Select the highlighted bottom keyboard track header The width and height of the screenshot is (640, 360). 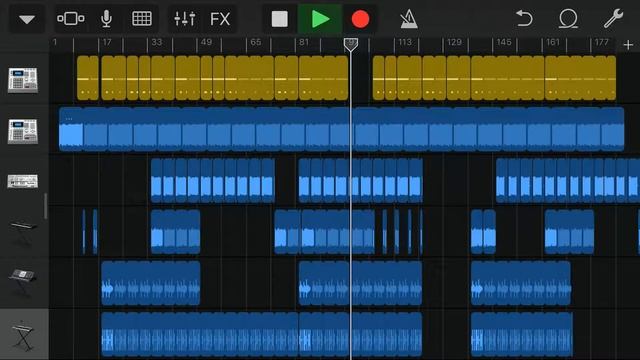click(24, 335)
